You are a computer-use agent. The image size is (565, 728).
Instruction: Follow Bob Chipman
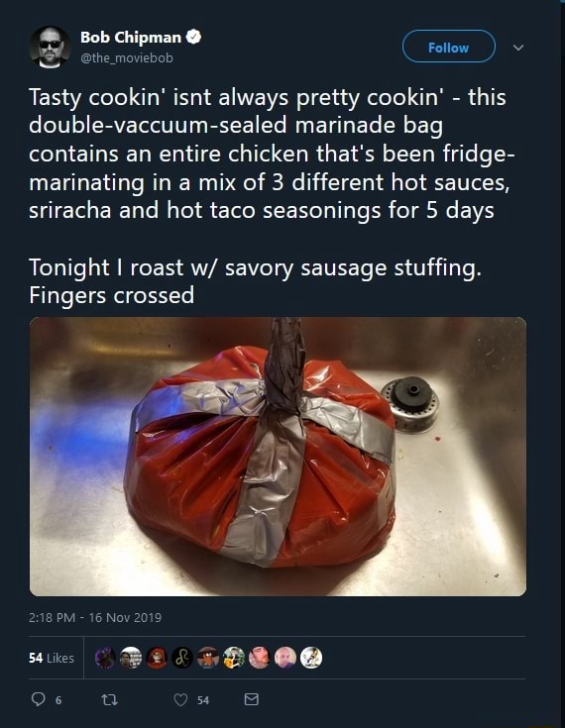click(448, 47)
